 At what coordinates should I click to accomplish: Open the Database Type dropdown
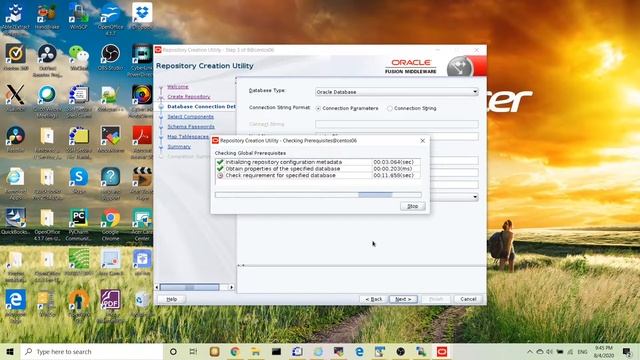tap(396, 92)
